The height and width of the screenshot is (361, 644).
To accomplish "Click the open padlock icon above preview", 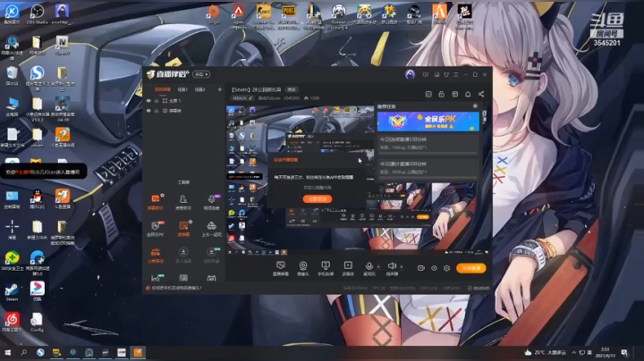I will [x=442, y=94].
